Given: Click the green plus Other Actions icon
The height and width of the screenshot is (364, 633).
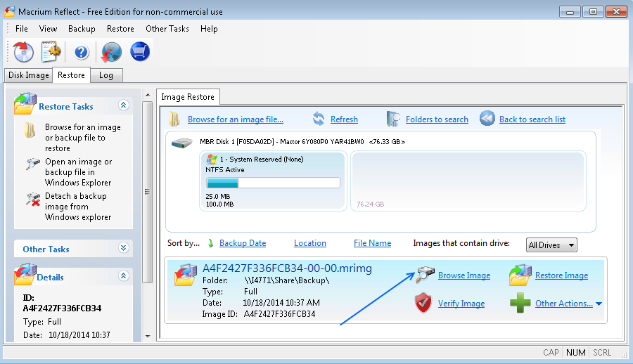Looking at the screenshot, I should (520, 303).
